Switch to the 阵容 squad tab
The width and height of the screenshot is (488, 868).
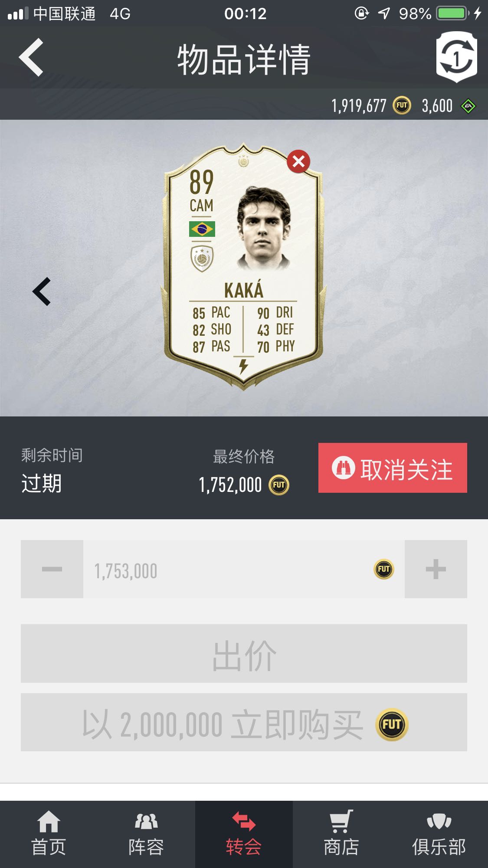(146, 834)
